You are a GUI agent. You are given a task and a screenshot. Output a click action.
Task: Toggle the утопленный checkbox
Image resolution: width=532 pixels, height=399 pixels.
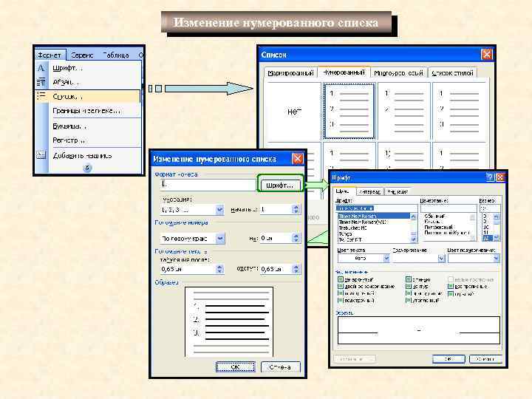(409, 300)
